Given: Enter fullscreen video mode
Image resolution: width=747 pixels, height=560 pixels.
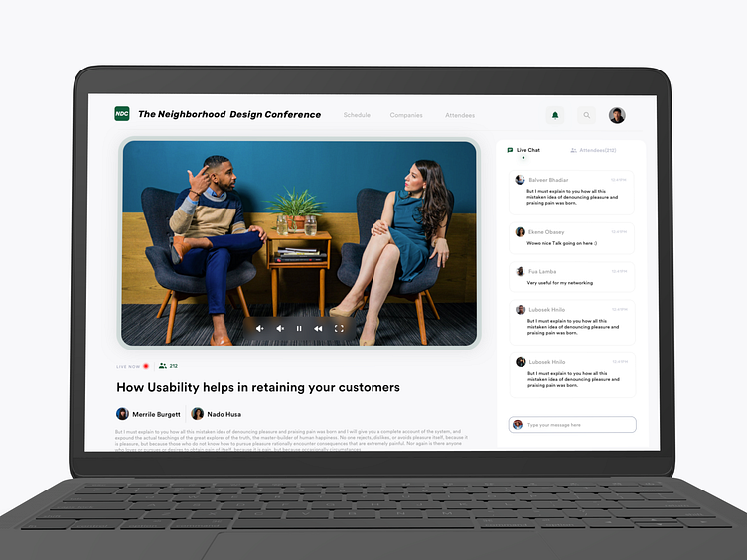Looking at the screenshot, I should coord(339,328).
